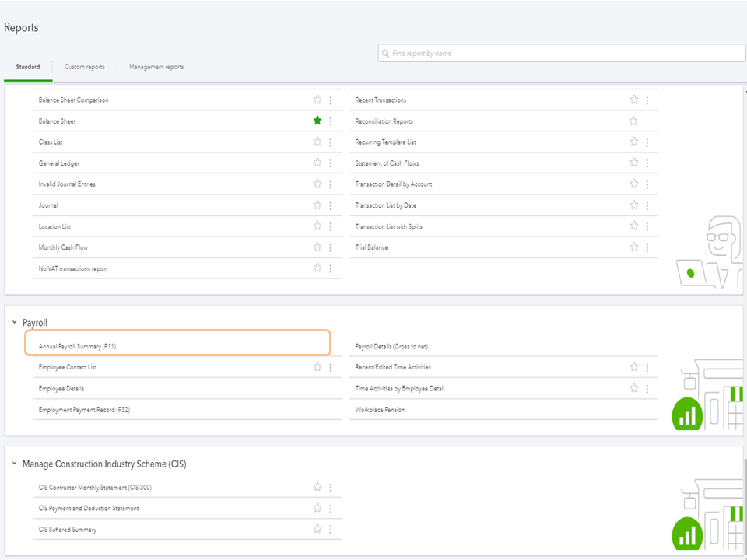Open the Annual Payroll Summary (P11) report
This screenshot has height=560, width=747.
pos(78,346)
